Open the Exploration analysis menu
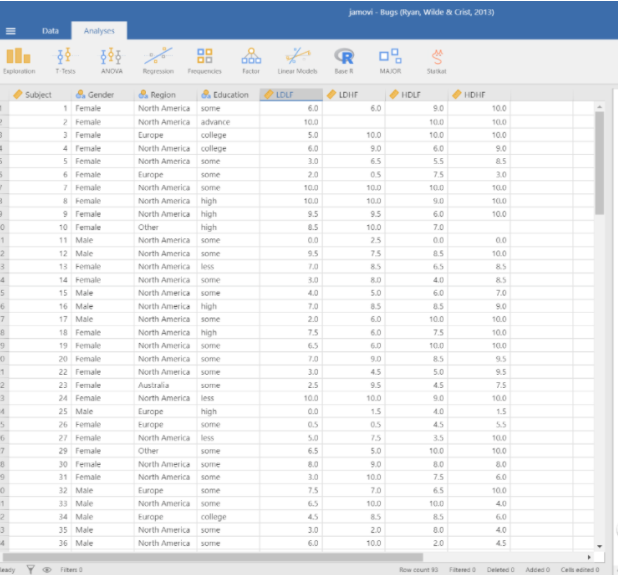The image size is (618, 575). (18, 60)
